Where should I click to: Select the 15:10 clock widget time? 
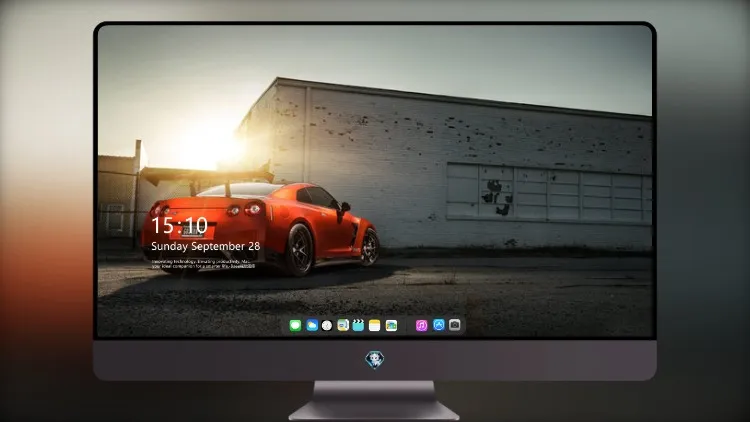pos(179,225)
